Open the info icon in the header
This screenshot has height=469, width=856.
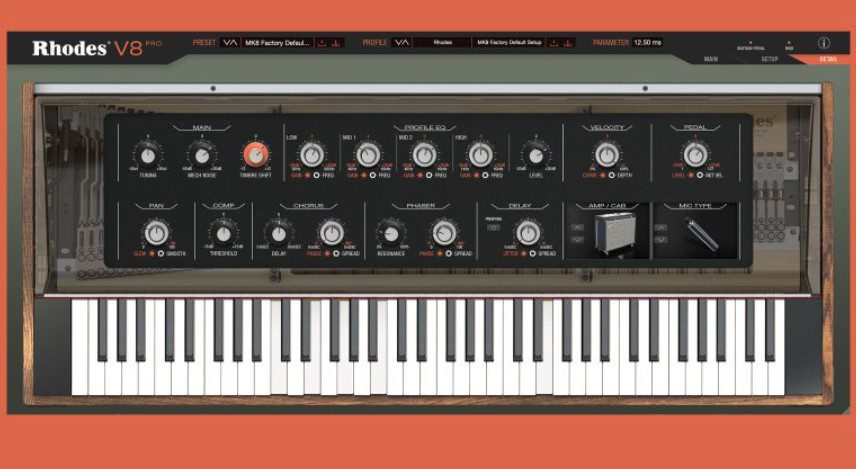[824, 43]
